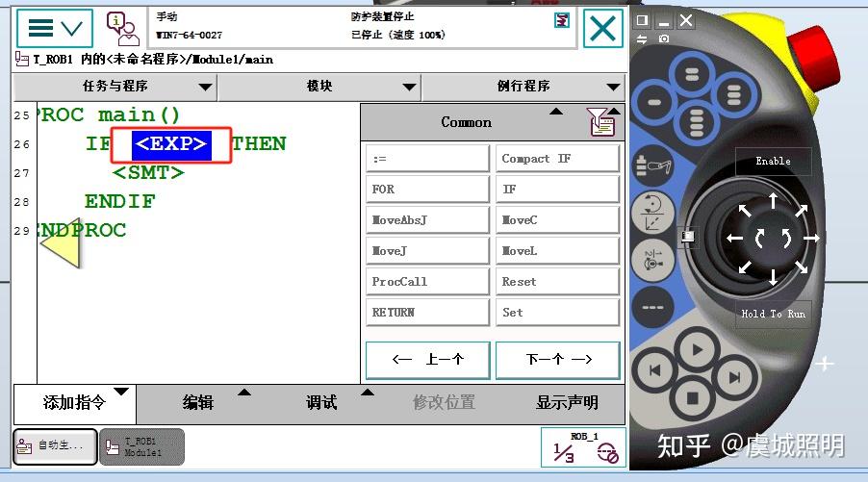
Task: Insert the ProcCall instruction
Action: point(427,282)
